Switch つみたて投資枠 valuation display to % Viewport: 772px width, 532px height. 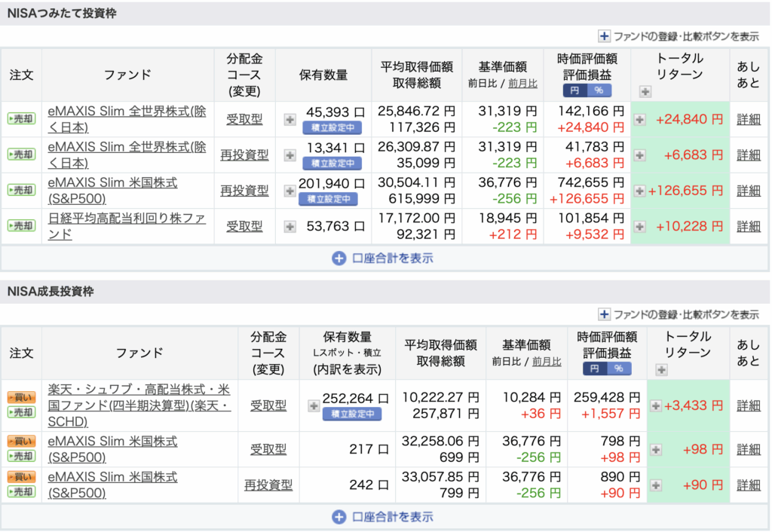(600, 90)
